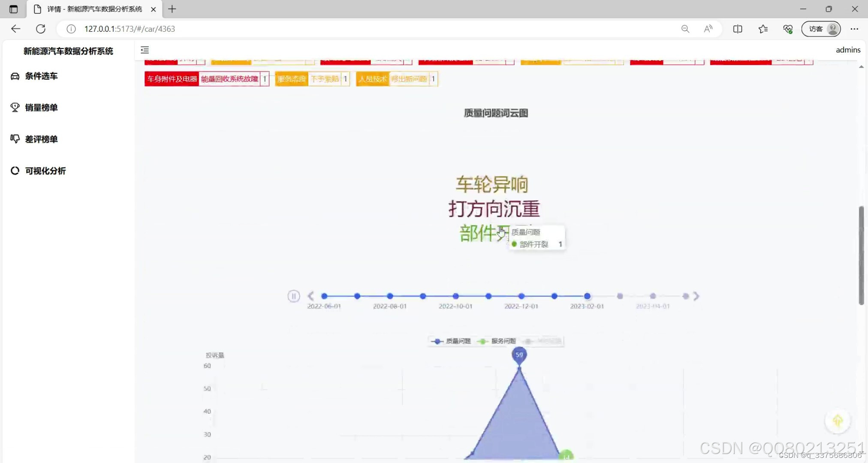Select the 条件选车 car icon in sidebar
868x463 pixels.
15,76
